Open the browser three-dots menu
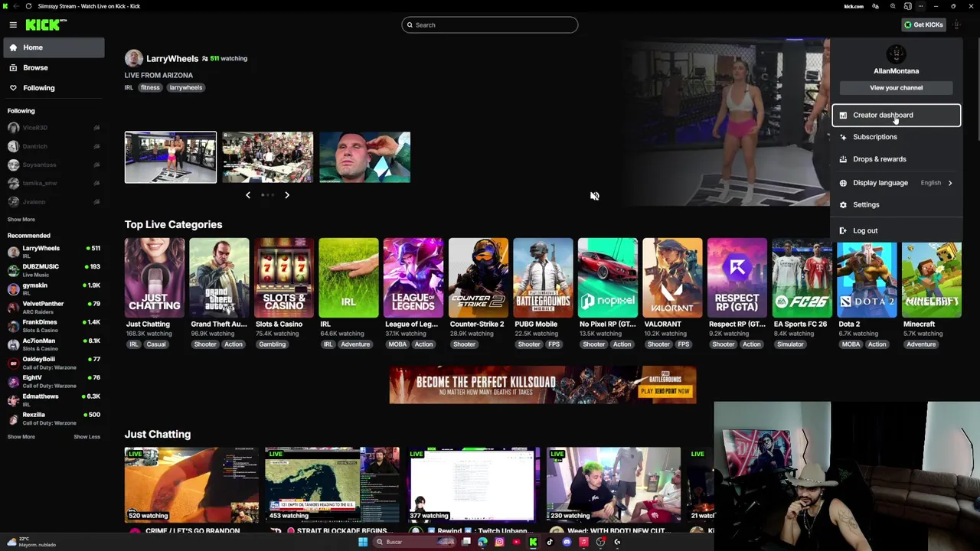 pos(920,6)
